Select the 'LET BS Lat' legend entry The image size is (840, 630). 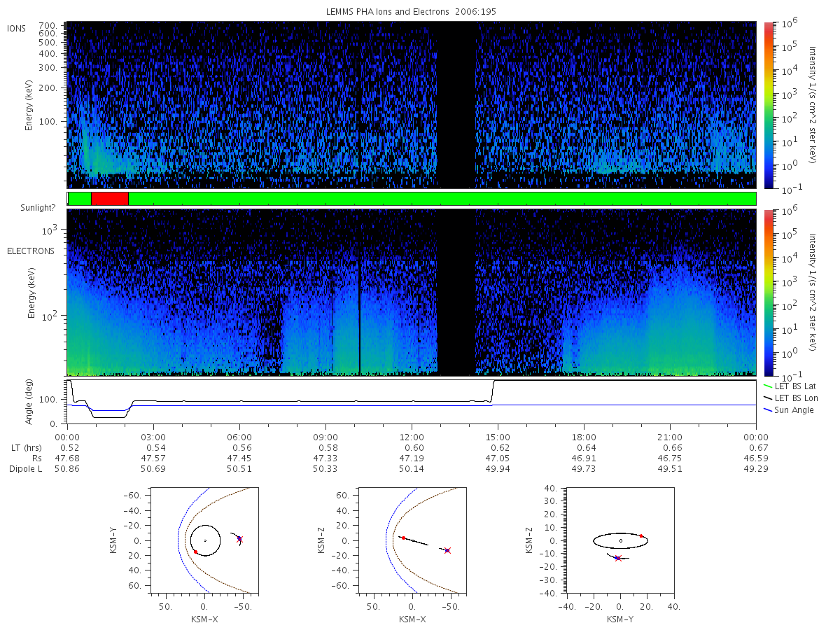click(790, 386)
